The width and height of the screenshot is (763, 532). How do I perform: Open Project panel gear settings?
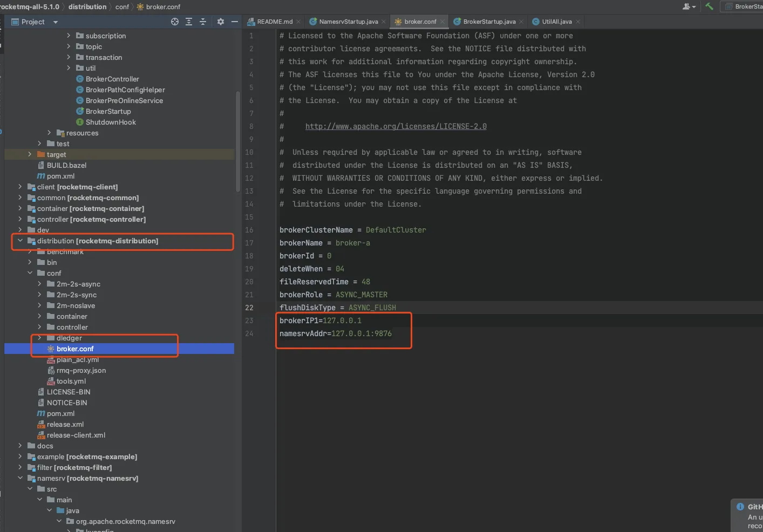click(x=220, y=22)
